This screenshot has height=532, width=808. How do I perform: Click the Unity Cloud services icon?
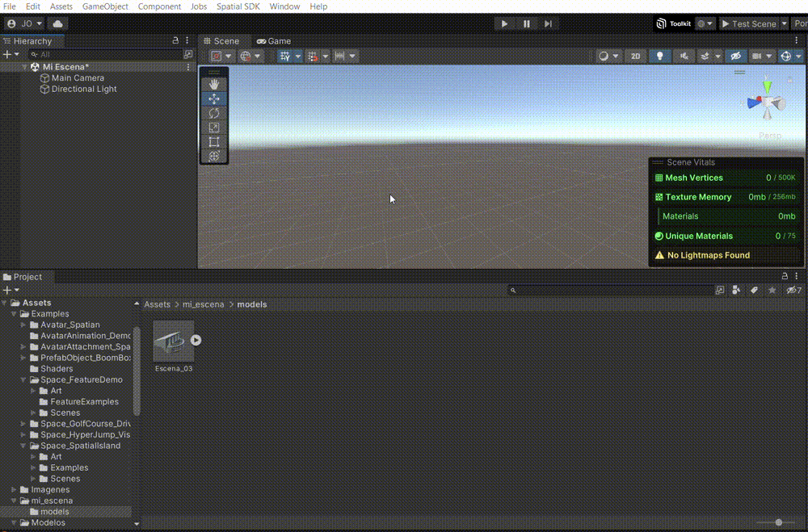coord(60,24)
